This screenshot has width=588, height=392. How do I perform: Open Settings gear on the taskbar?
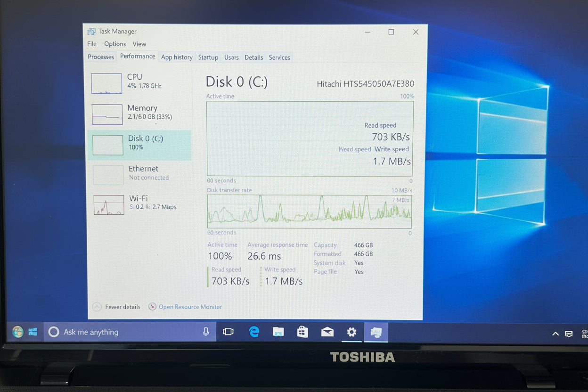pos(351,332)
